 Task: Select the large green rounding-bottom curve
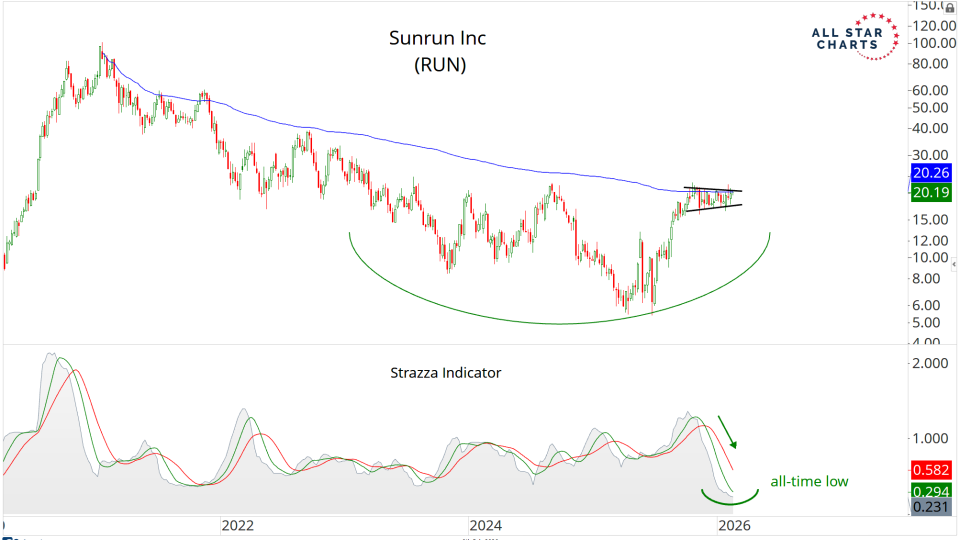[x=558, y=322]
